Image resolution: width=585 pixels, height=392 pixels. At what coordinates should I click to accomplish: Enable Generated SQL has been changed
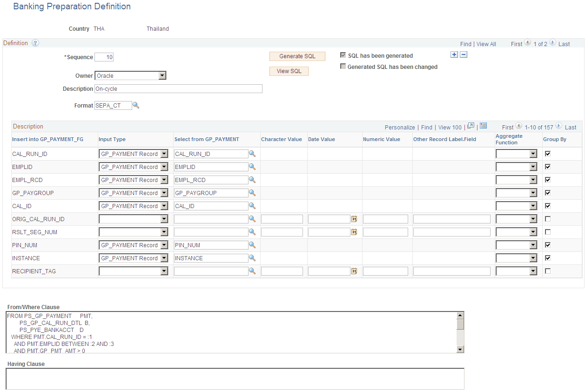pyautogui.click(x=343, y=67)
